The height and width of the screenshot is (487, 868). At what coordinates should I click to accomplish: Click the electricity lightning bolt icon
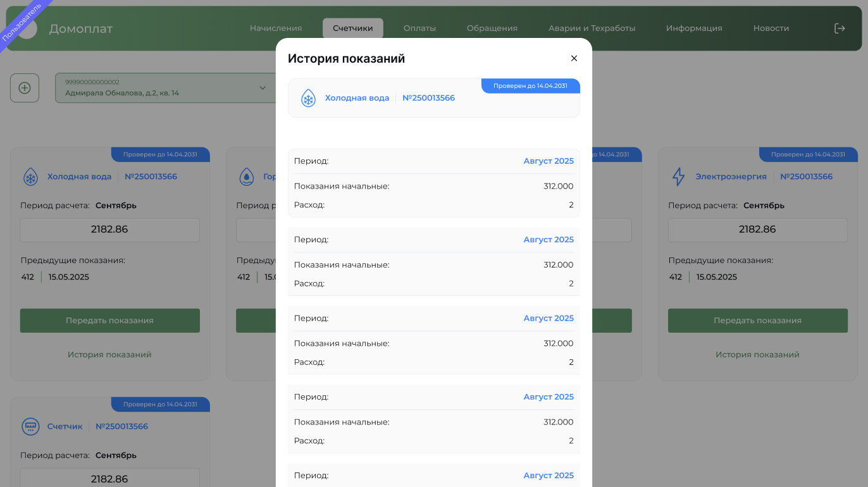coord(678,177)
